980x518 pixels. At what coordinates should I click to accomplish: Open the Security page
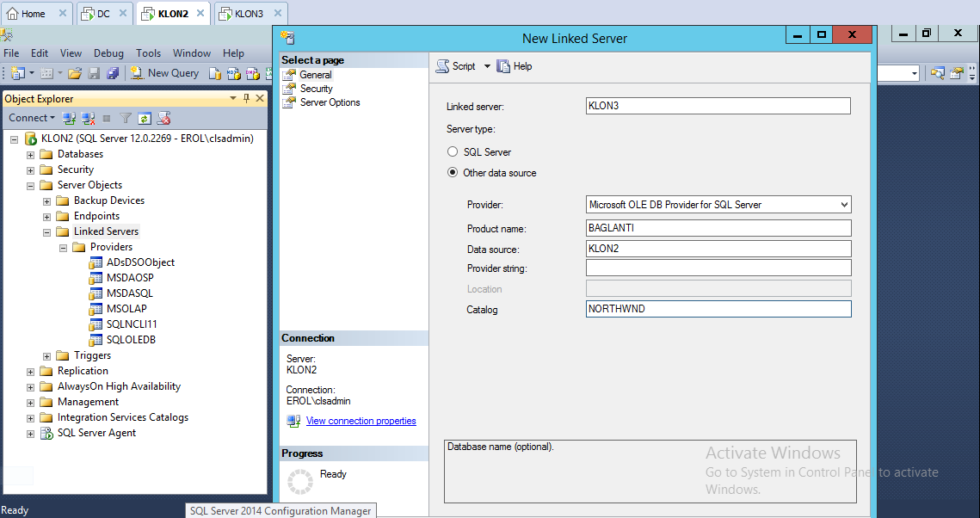point(316,89)
